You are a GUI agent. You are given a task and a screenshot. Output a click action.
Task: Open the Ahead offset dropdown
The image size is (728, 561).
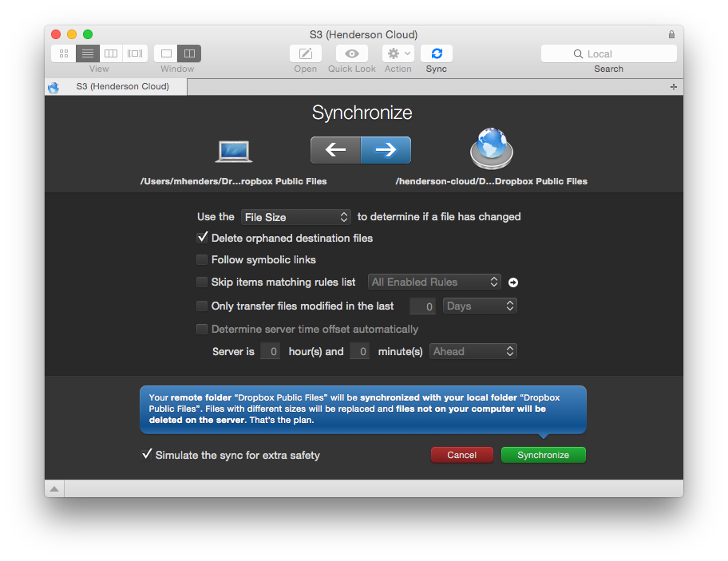click(473, 351)
